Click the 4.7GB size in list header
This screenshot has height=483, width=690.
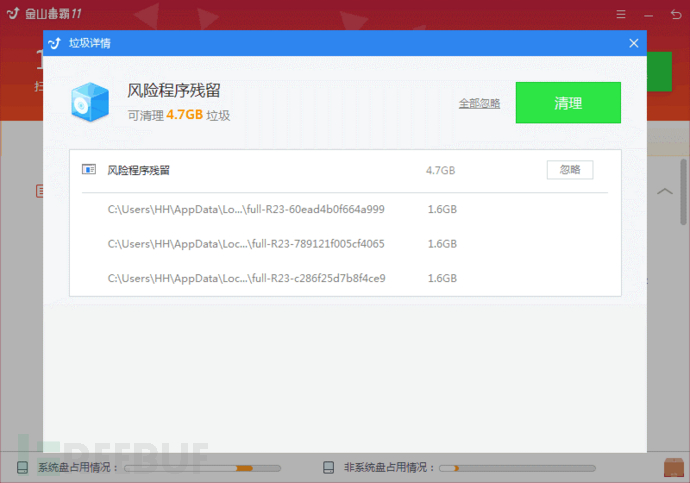pyautogui.click(x=440, y=170)
